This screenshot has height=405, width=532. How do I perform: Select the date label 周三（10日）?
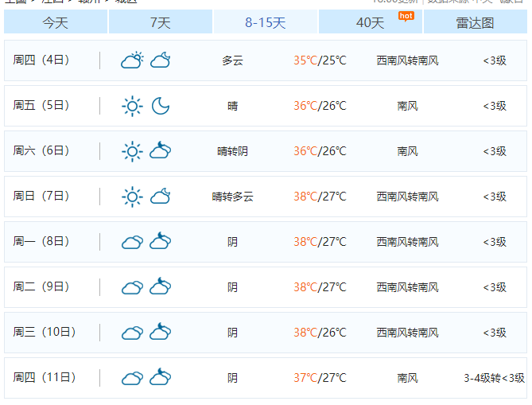(45, 333)
